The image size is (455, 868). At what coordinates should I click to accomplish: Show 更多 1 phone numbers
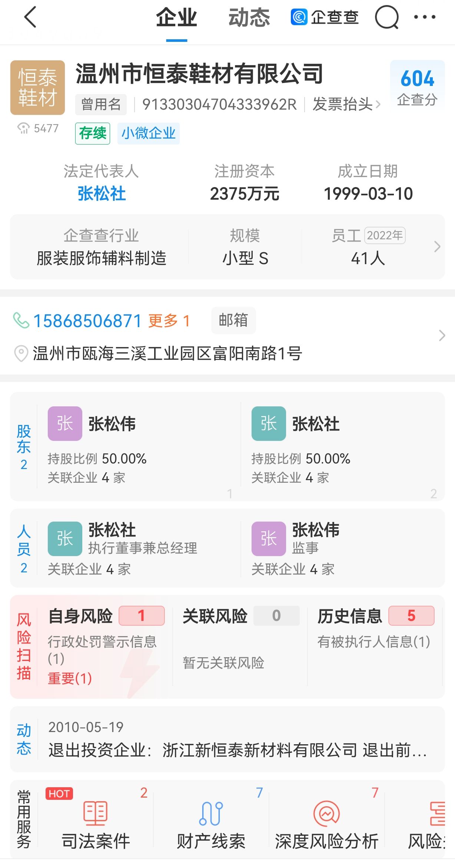click(169, 321)
